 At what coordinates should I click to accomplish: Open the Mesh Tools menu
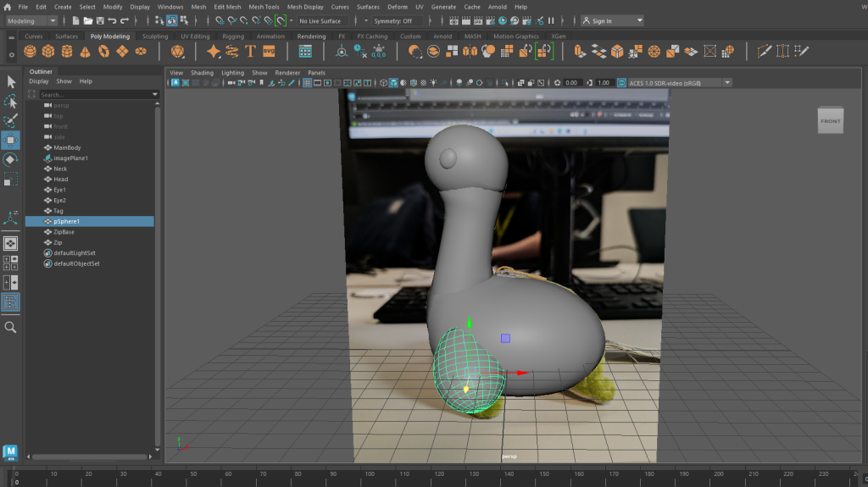[x=264, y=7]
